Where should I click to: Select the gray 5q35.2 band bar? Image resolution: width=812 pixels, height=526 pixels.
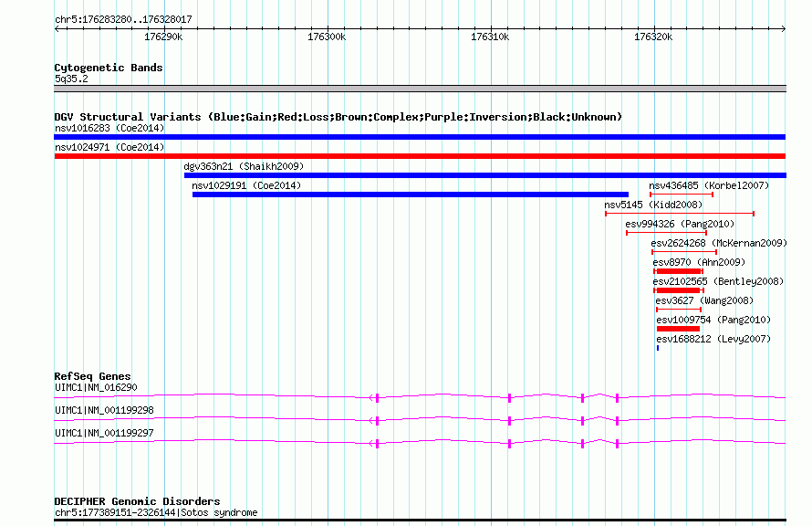point(420,89)
